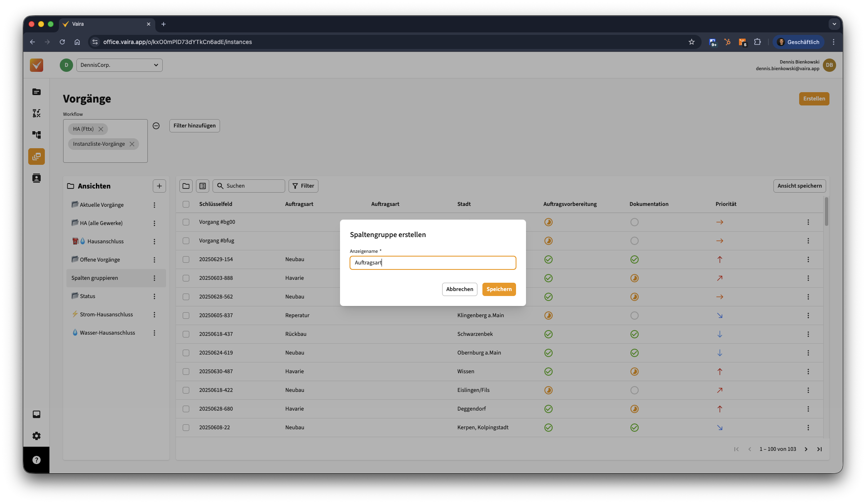Open options menu for Status view
The width and height of the screenshot is (866, 504).
point(154,296)
